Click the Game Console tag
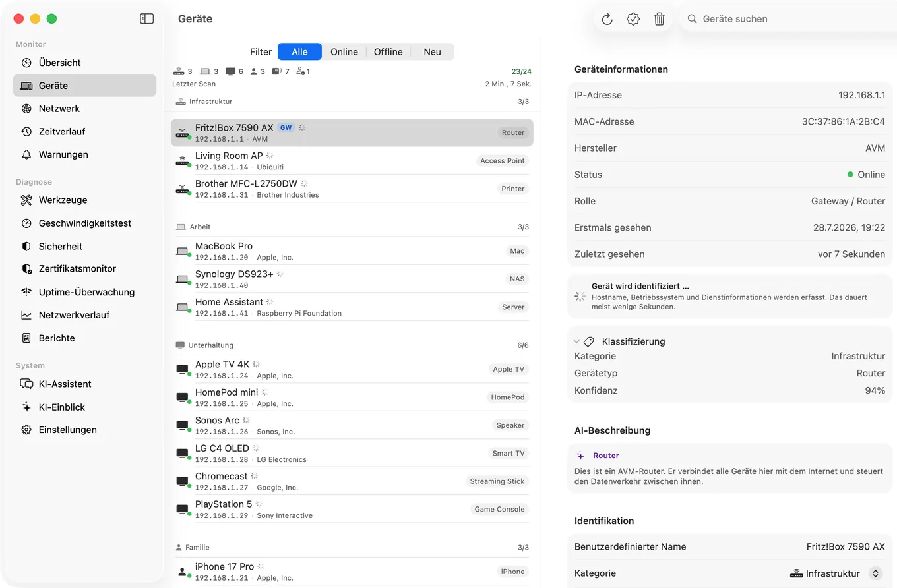The height and width of the screenshot is (588, 897). 500,509
